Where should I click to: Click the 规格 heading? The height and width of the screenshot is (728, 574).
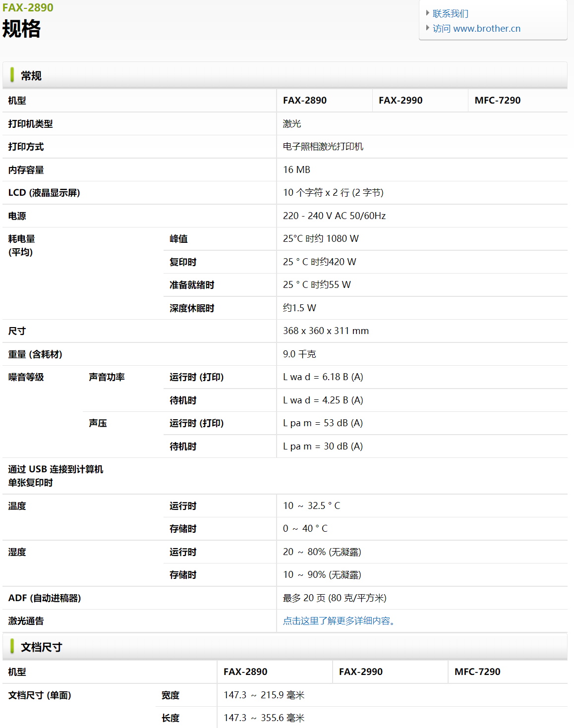(x=22, y=28)
